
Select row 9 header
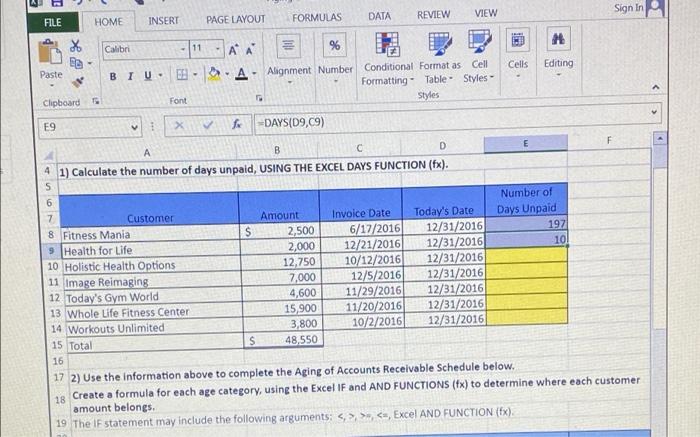pos(51,251)
